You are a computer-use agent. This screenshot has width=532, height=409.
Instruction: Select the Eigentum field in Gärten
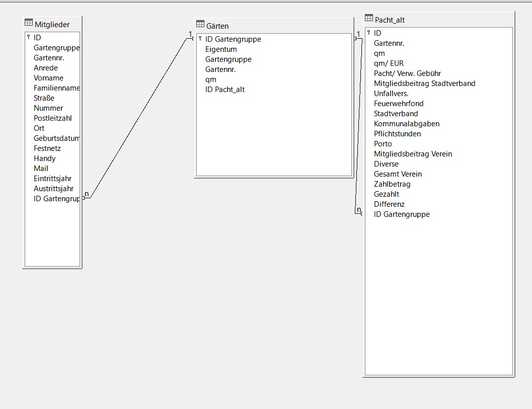(221, 49)
